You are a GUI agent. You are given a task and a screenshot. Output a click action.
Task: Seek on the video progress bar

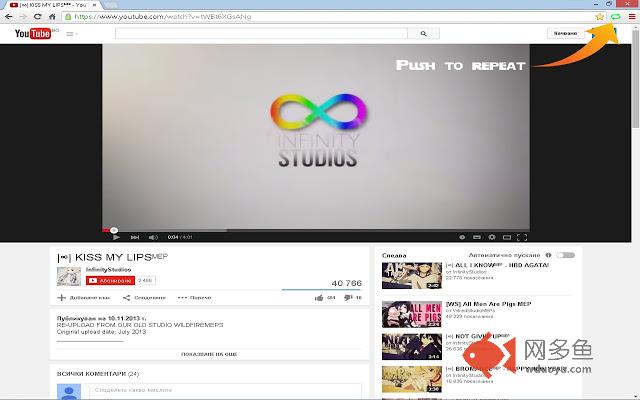point(316,230)
